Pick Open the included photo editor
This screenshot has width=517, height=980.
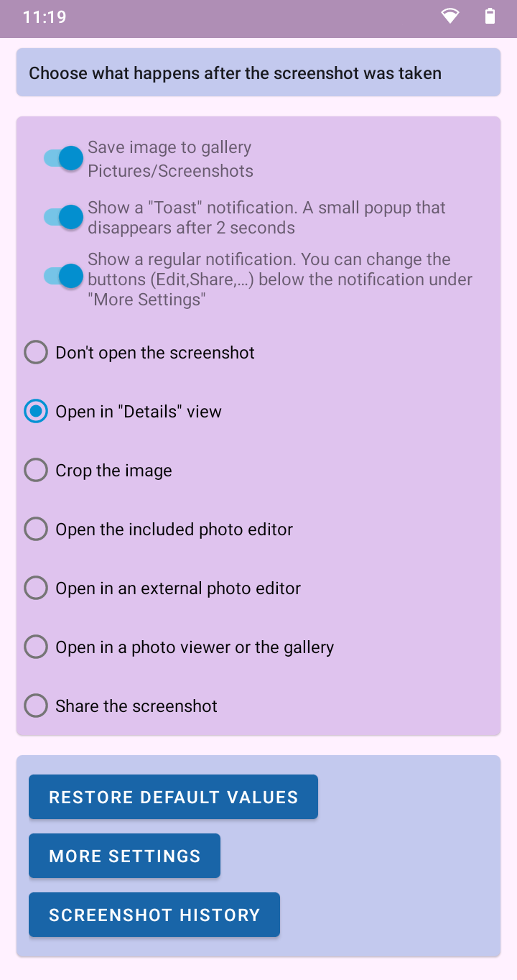[36, 530]
